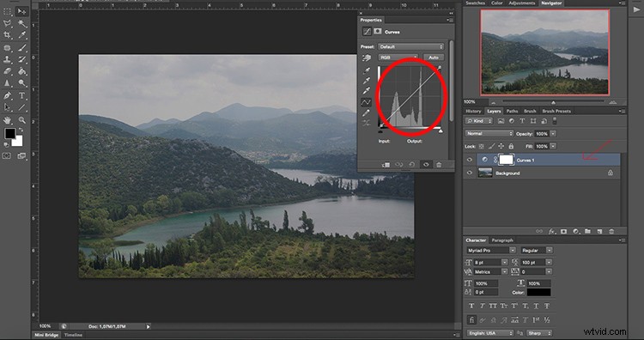The width and height of the screenshot is (644, 340).
Task: Select the Crop tool
Action: [x=8, y=35]
